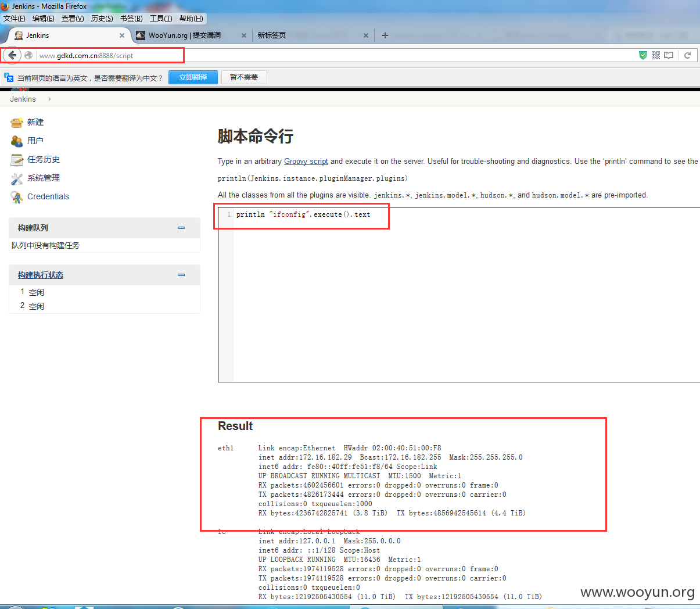Viewport: 700px width, 609px height.
Task: Click executor 2 空闲 row
Action: pyautogui.click(x=105, y=306)
